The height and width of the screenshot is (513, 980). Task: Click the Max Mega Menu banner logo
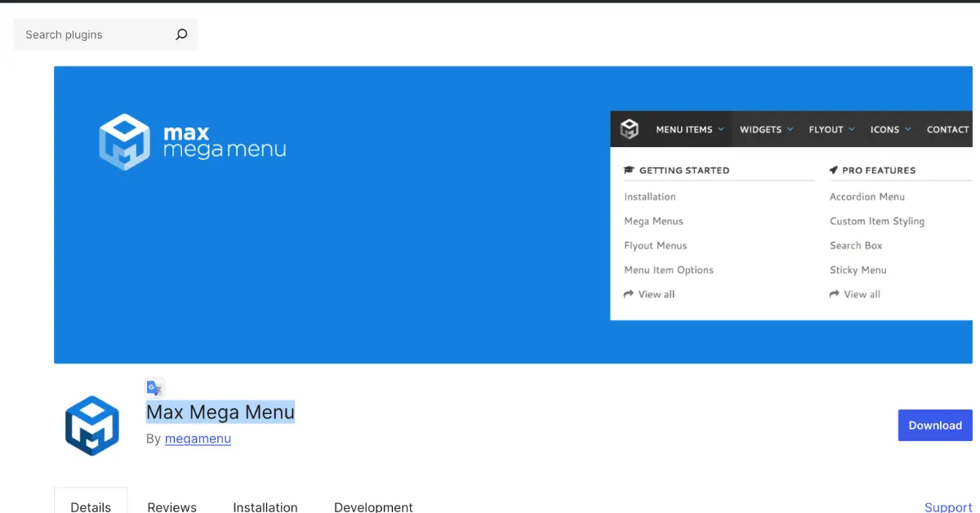coord(193,141)
